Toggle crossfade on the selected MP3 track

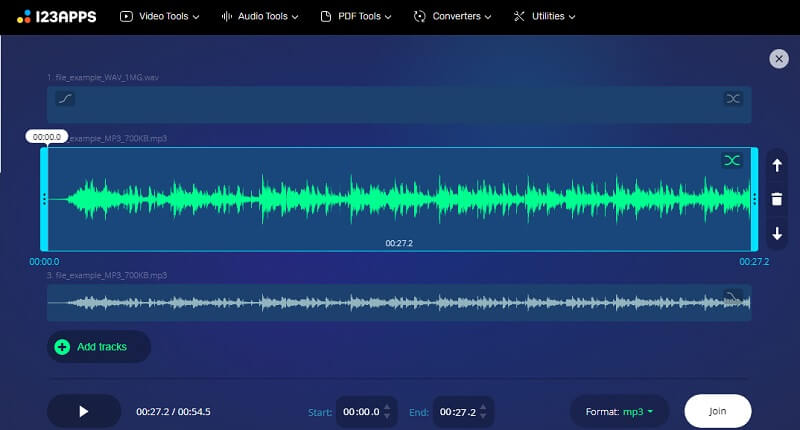(x=732, y=161)
